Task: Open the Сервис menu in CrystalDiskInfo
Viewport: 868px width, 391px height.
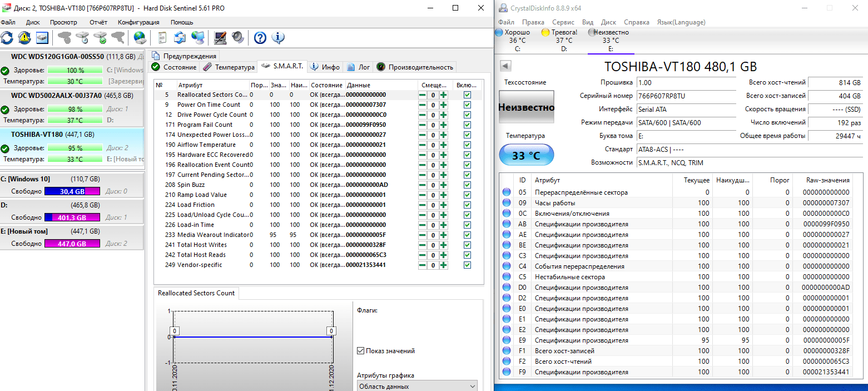Action: [x=563, y=22]
